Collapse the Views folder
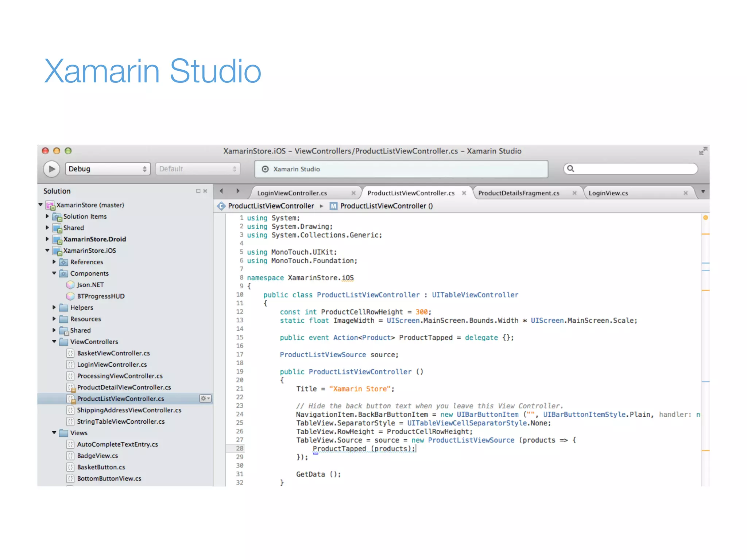This screenshot has height=560, width=747. 54,433
